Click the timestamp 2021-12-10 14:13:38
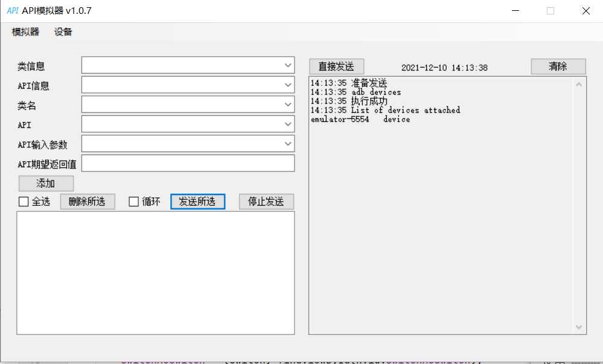Screen dimensions: 603x364 tap(444, 68)
